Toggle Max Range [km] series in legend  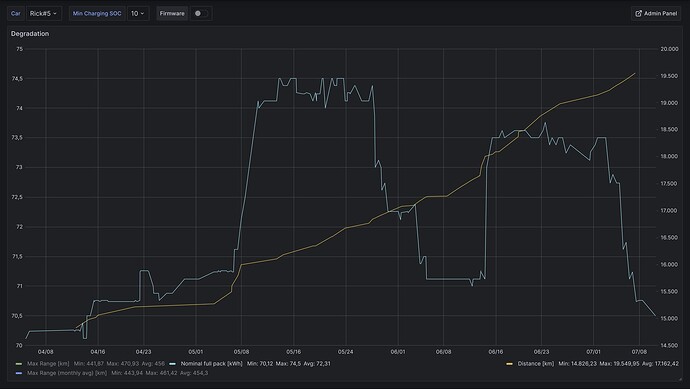pos(48,363)
